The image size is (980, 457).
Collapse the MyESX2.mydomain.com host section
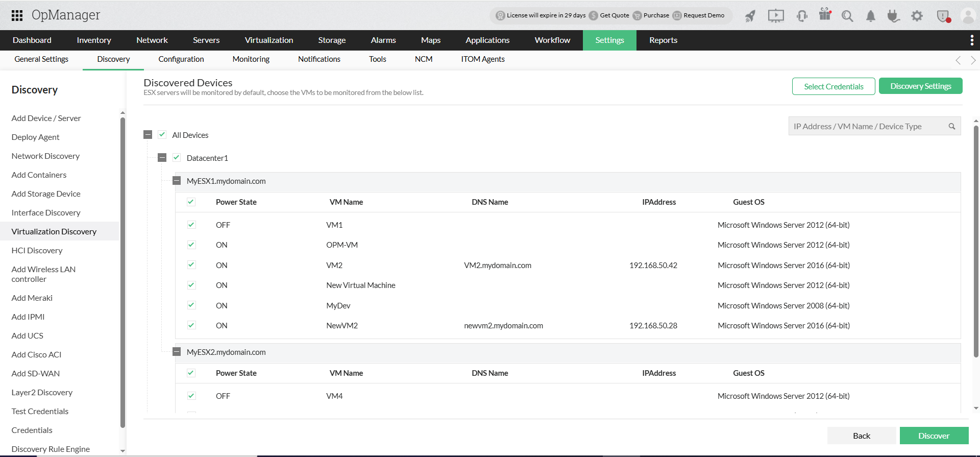tap(177, 352)
